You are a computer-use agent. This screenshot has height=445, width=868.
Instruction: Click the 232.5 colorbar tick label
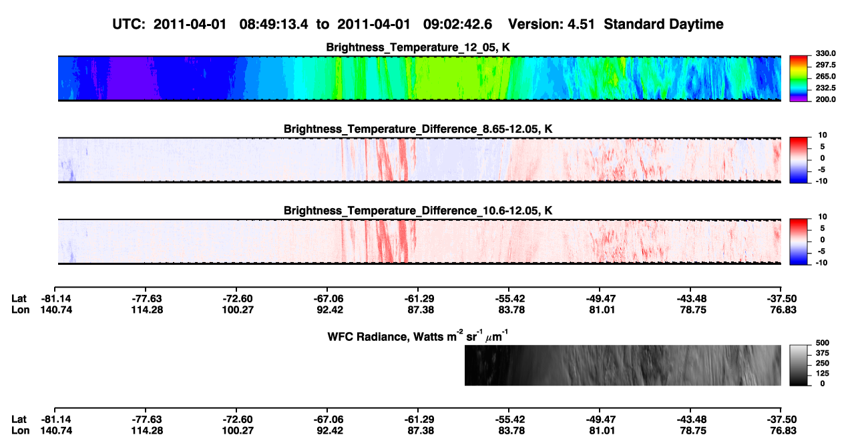click(x=825, y=87)
